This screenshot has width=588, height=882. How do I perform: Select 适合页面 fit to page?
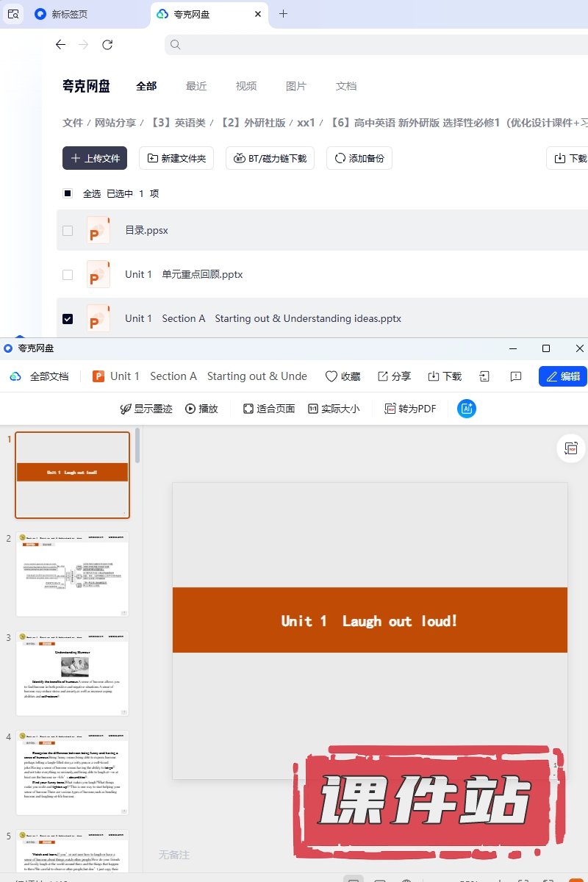269,409
